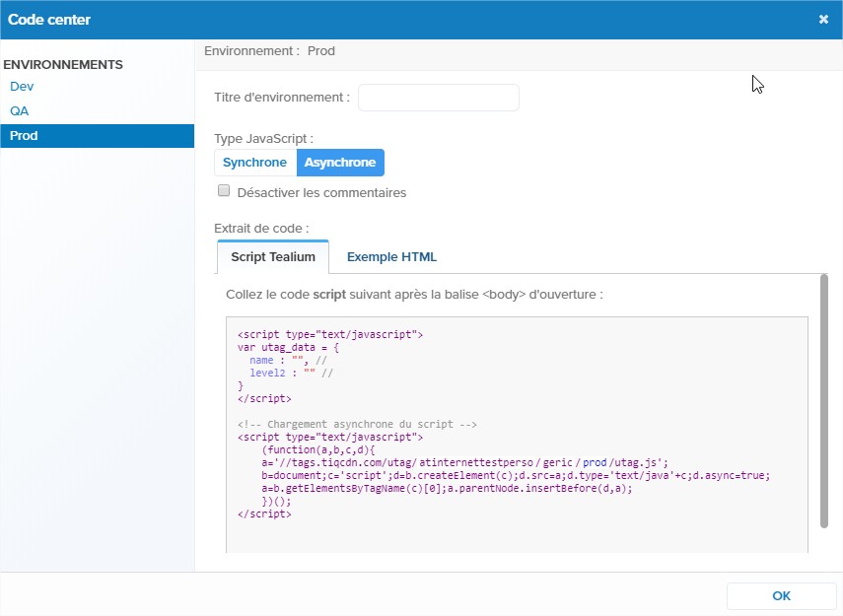The width and height of the screenshot is (843, 616).
Task: Select the Script Tealium tab
Action: [273, 257]
